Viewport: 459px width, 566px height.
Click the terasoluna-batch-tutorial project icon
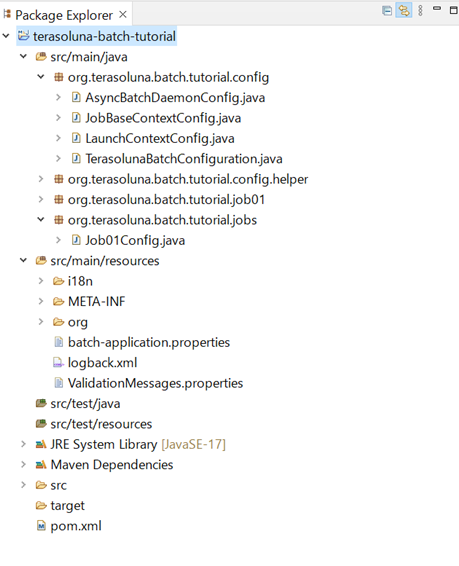click(24, 36)
